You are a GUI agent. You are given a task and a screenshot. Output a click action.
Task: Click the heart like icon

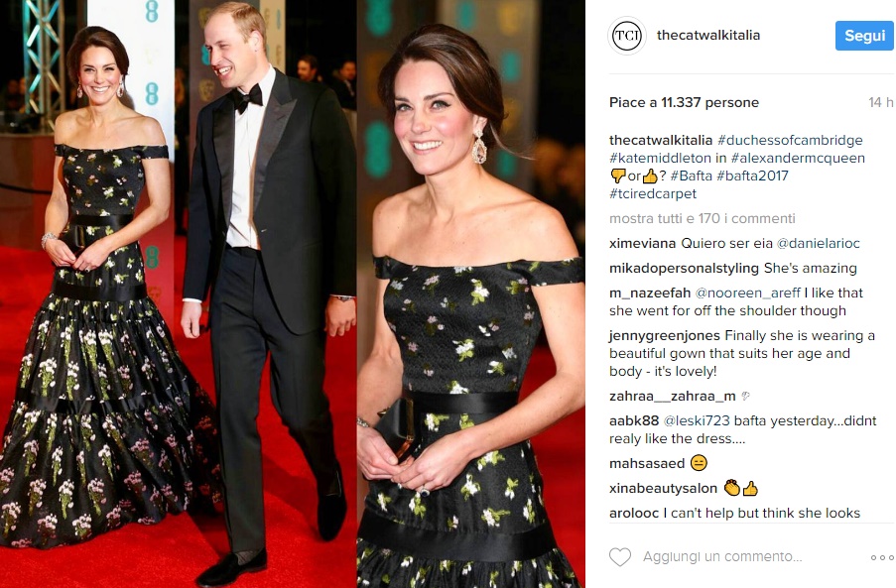point(620,556)
